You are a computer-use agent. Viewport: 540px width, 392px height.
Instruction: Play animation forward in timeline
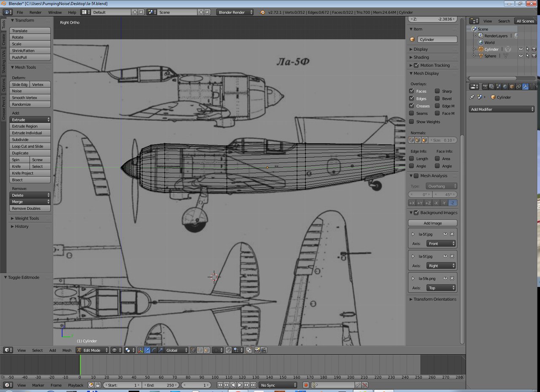[x=240, y=385]
